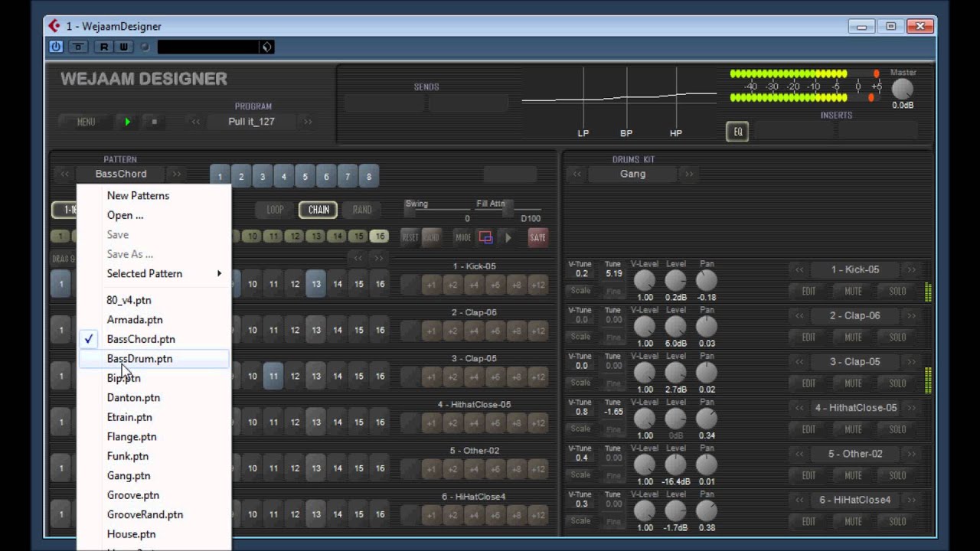The height and width of the screenshot is (551, 980).
Task: Toggle step 11 on the Clap-05 row
Action: (273, 376)
